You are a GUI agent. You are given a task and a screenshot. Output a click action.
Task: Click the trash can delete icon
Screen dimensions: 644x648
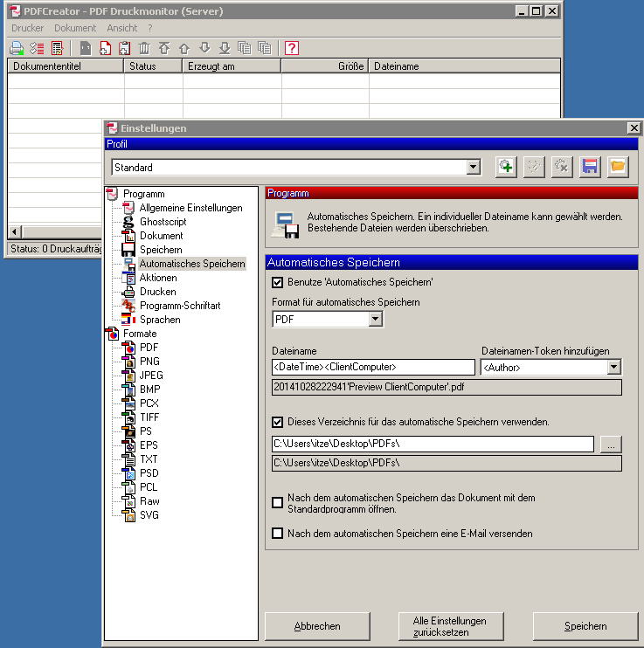point(144,48)
